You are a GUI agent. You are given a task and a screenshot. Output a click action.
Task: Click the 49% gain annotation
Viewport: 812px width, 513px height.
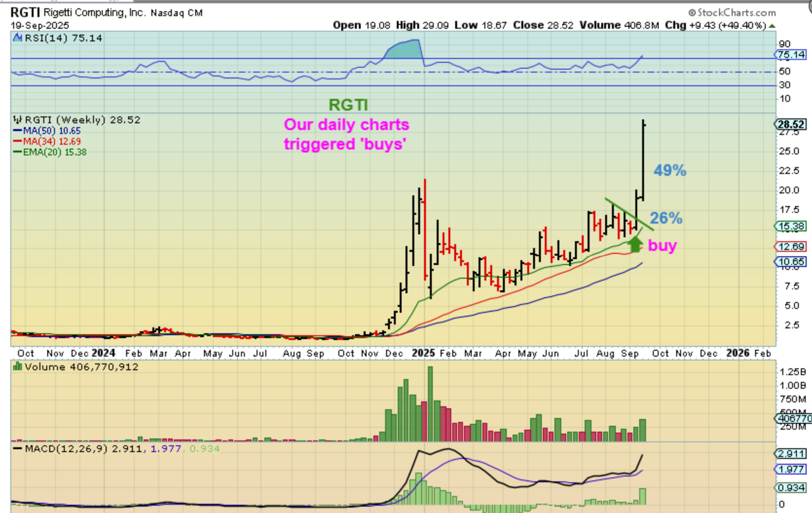coord(670,170)
